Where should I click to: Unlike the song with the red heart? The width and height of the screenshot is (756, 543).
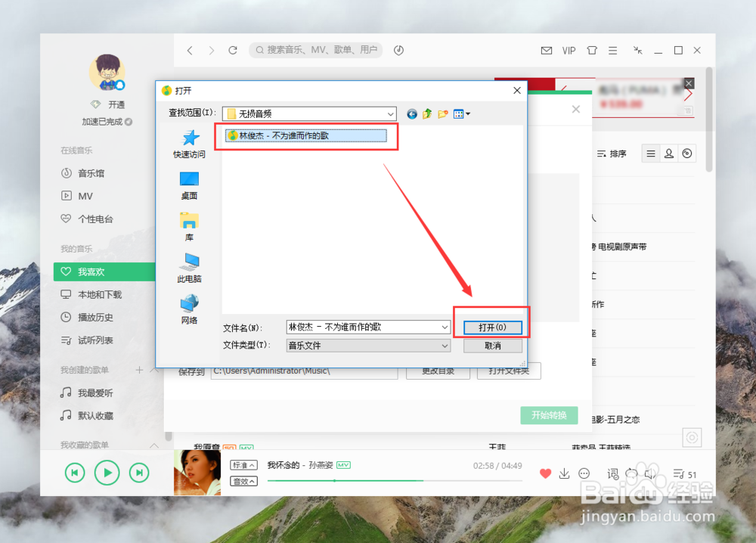coord(545,473)
